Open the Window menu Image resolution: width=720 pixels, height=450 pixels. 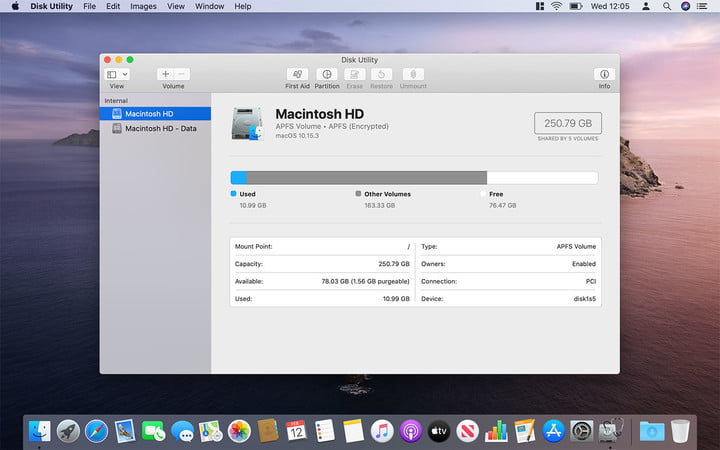[x=210, y=6]
